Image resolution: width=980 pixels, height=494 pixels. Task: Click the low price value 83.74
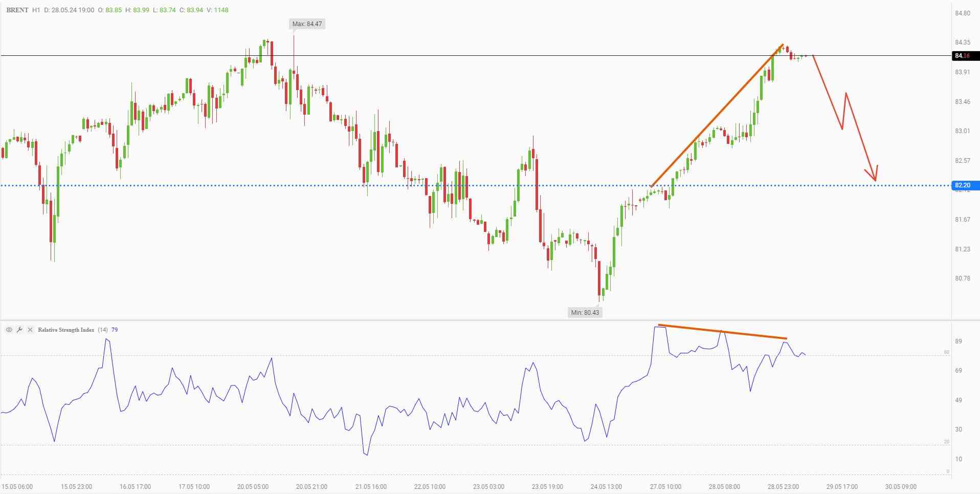[x=168, y=10]
